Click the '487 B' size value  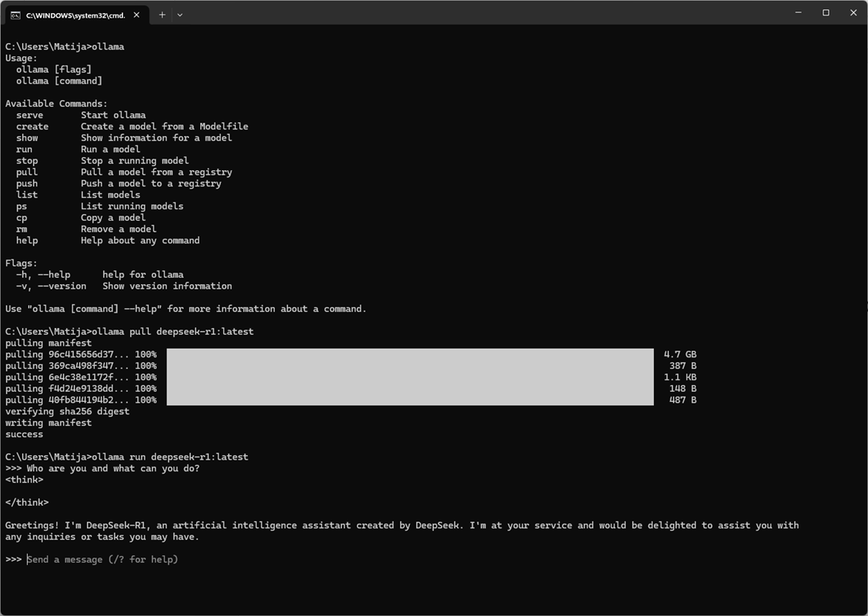coord(683,400)
